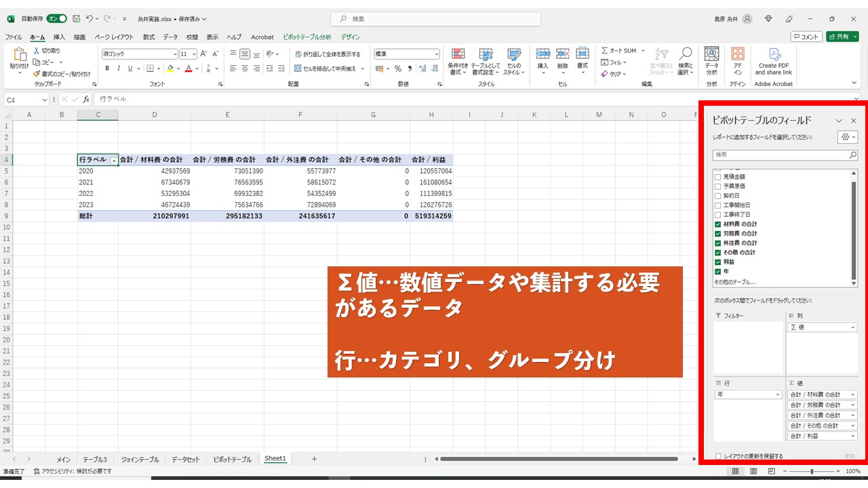Uncheck the 利益 field checkbox
868x488 pixels.
pyautogui.click(x=718, y=262)
